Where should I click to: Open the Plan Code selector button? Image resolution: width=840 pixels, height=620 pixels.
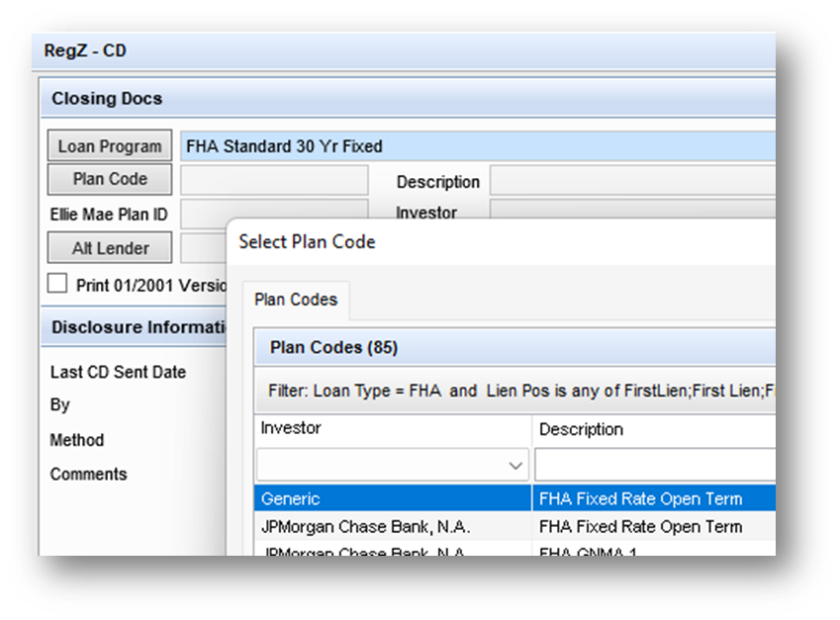[x=110, y=179]
